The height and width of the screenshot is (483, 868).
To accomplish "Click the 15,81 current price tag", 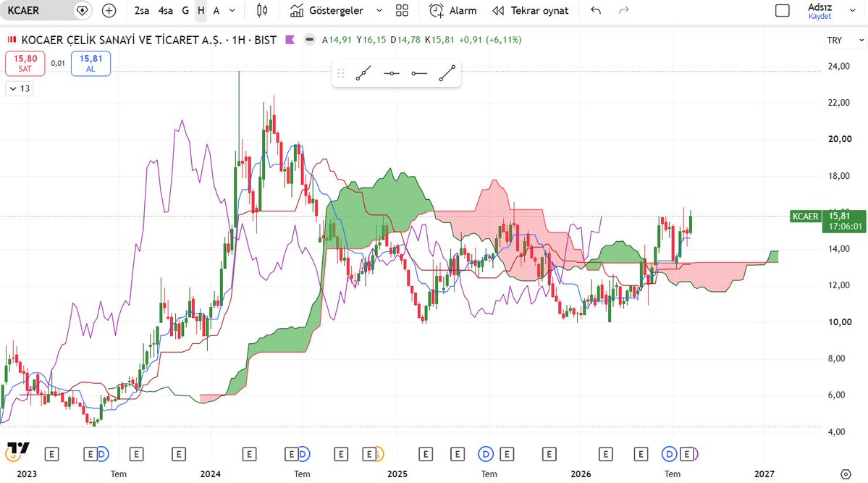I will coord(844,221).
